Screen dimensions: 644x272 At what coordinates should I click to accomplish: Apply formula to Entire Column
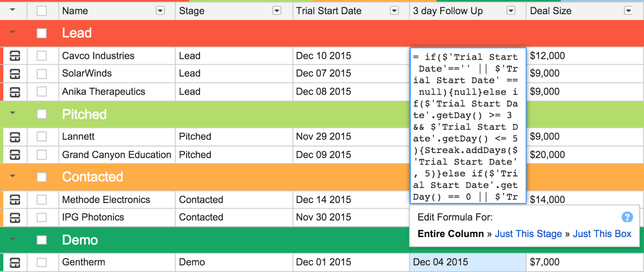coord(450,234)
